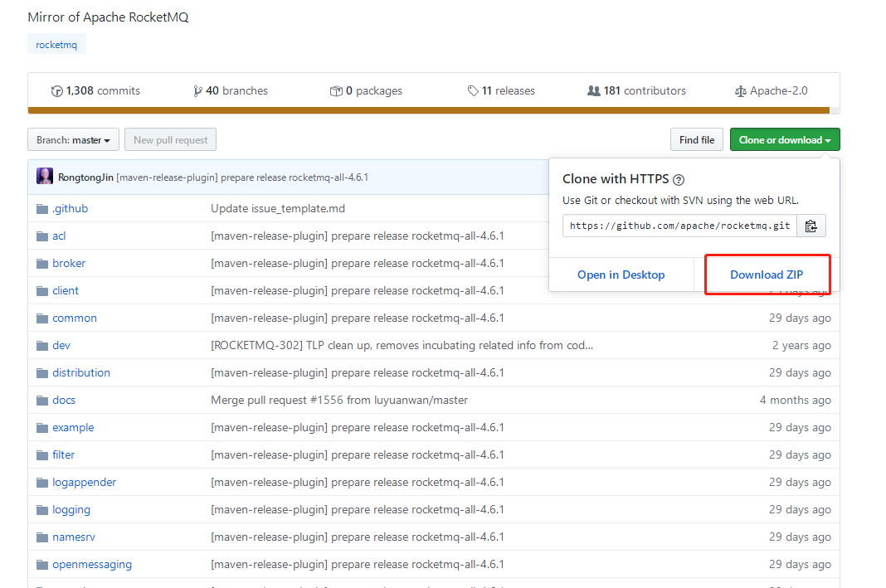Screen dimensions: 886x588
Task: Copy the clone URL with clipboard icon
Action: tap(811, 226)
